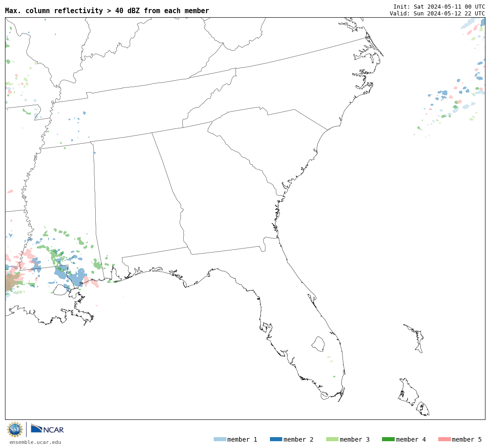Click the 'Init: Sat 2024-05-11 00 UTC' text
The width and height of the screenshot is (490, 448).
point(439,6)
